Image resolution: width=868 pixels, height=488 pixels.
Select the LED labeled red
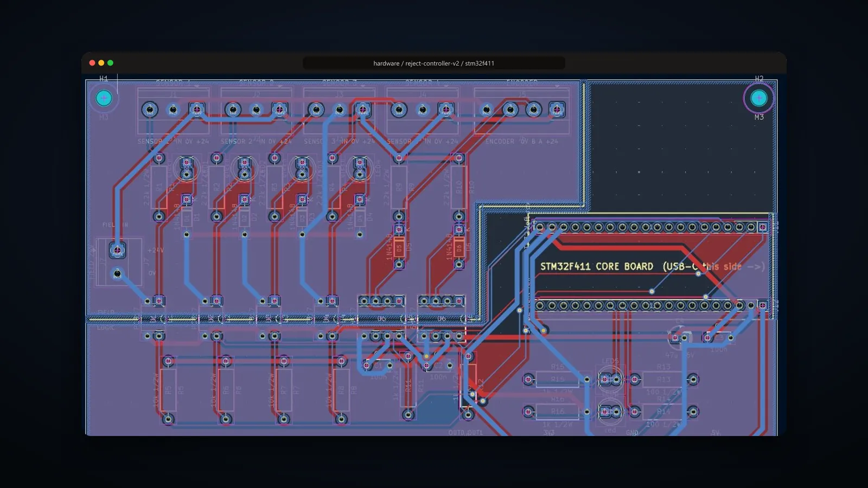[x=610, y=412]
